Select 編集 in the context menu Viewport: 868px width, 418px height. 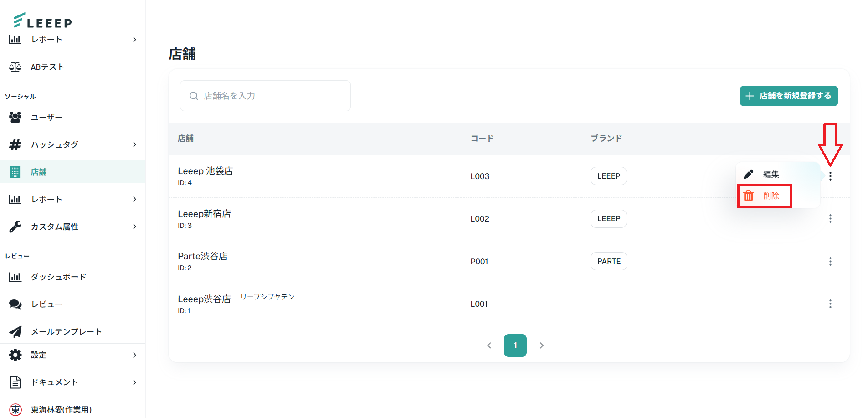(x=770, y=175)
